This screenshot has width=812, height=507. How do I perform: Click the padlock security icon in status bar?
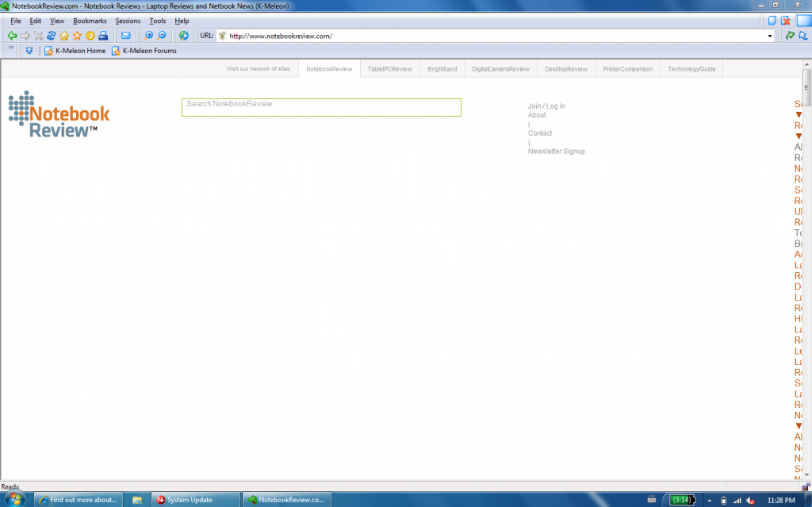pyautogui.click(x=806, y=487)
